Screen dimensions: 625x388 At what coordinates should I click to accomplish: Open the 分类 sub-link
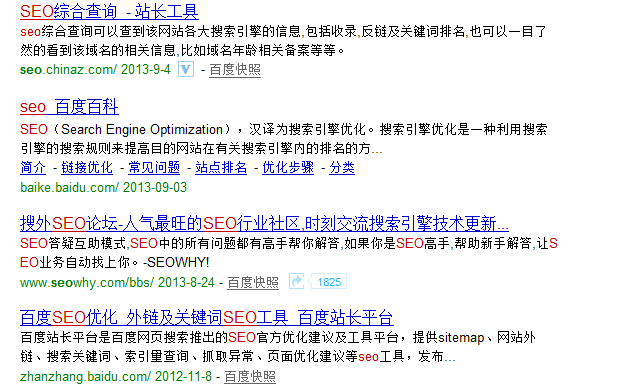point(342,167)
